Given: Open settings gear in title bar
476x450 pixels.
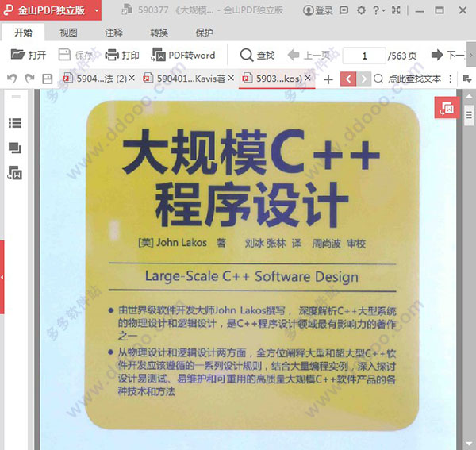Looking at the screenshot, I should (x=361, y=10).
